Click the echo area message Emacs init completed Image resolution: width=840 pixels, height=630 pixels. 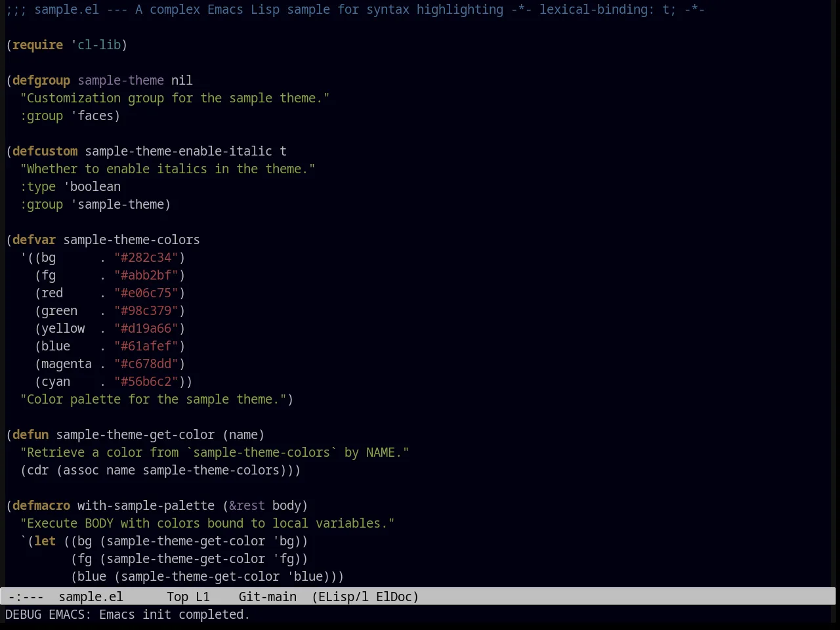[175, 614]
